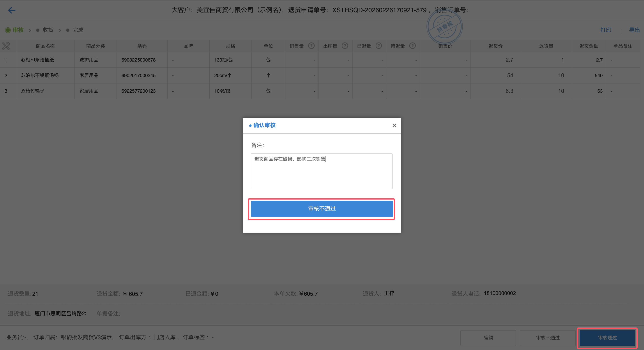644x350 pixels.
Task: Click the 退货金额 column header
Action: click(589, 46)
